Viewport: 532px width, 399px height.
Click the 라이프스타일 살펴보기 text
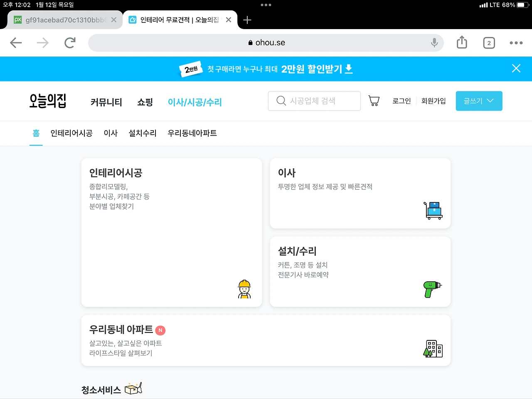121,353
